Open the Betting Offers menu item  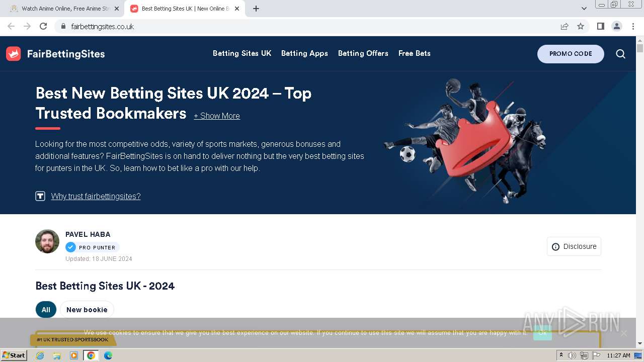pos(363,53)
